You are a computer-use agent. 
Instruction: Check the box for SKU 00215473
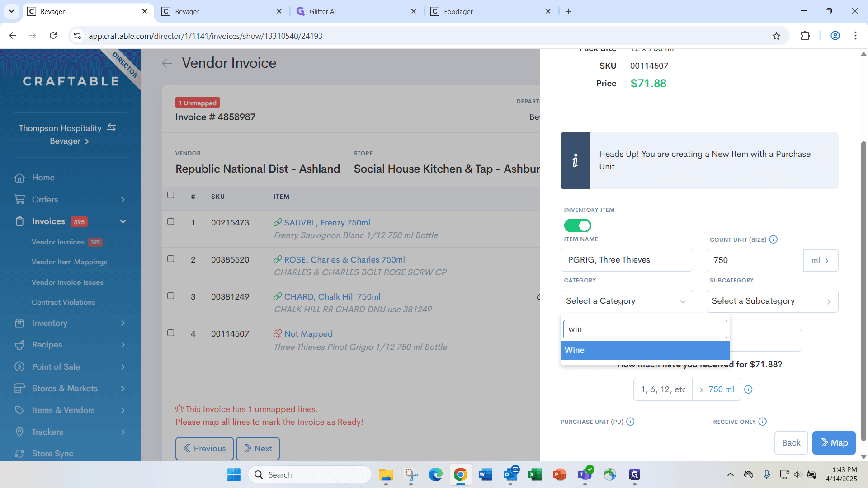click(x=170, y=221)
